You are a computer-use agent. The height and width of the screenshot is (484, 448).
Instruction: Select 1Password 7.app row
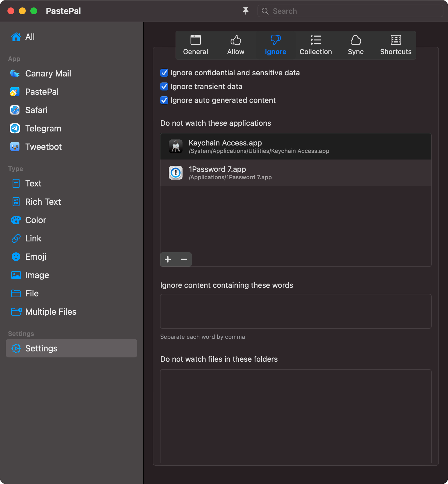click(296, 173)
